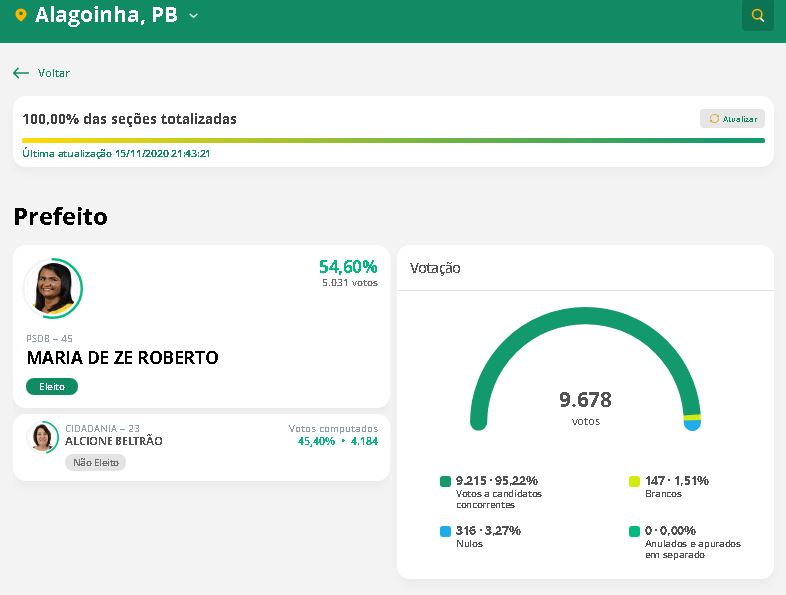The height and width of the screenshot is (595, 786).
Task: Click the back arrow icon
Action: [21, 73]
